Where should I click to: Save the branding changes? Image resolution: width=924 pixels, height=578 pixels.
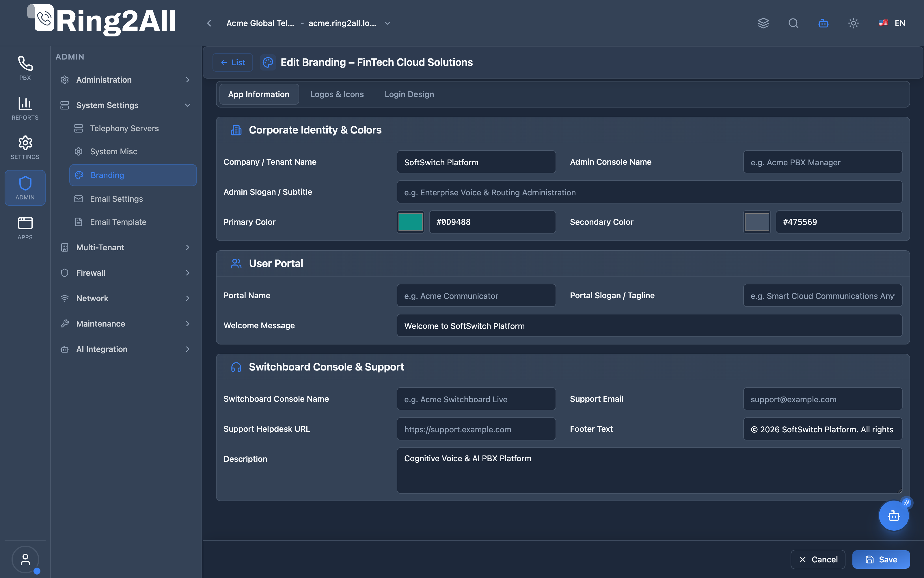(881, 560)
